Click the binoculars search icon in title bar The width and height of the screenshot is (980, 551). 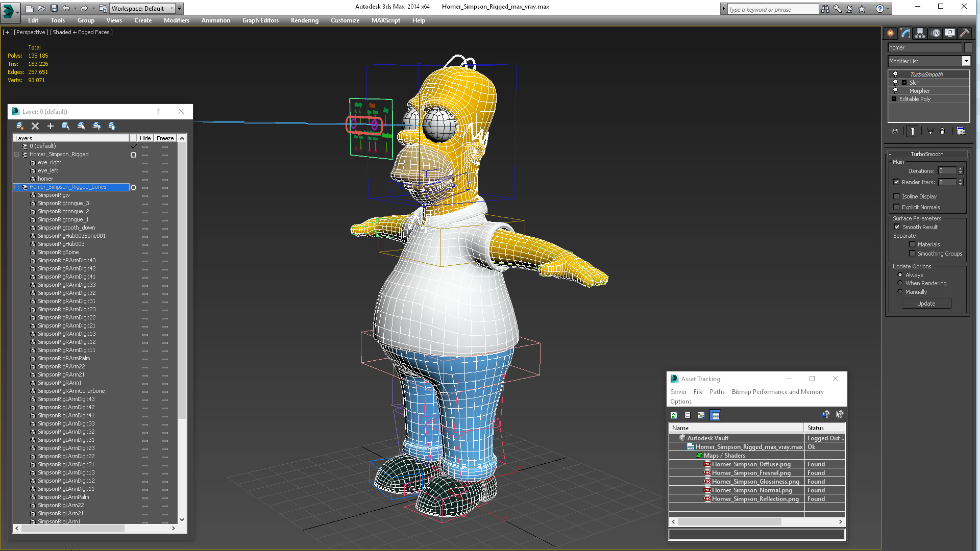[x=825, y=9]
